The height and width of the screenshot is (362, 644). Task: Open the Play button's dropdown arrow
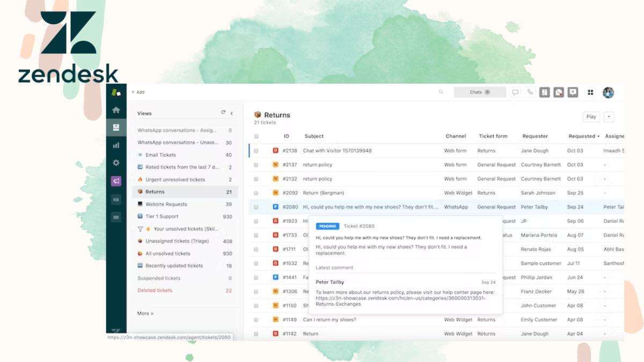point(608,116)
